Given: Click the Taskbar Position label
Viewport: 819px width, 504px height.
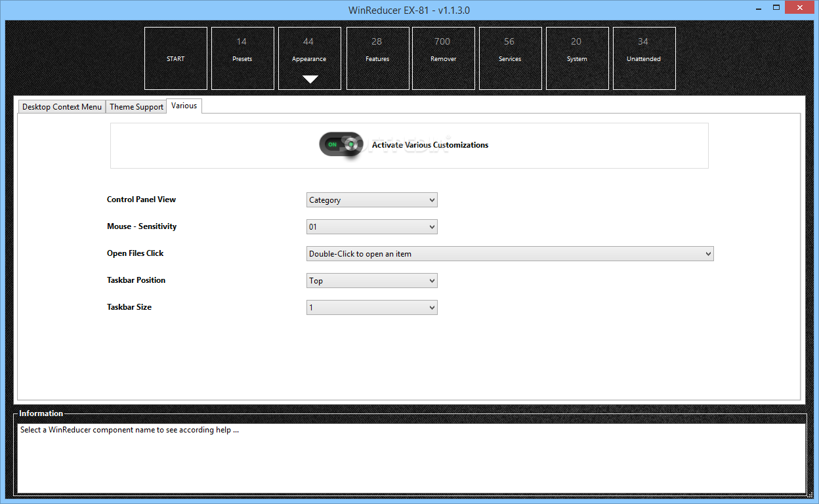Looking at the screenshot, I should 136,280.
